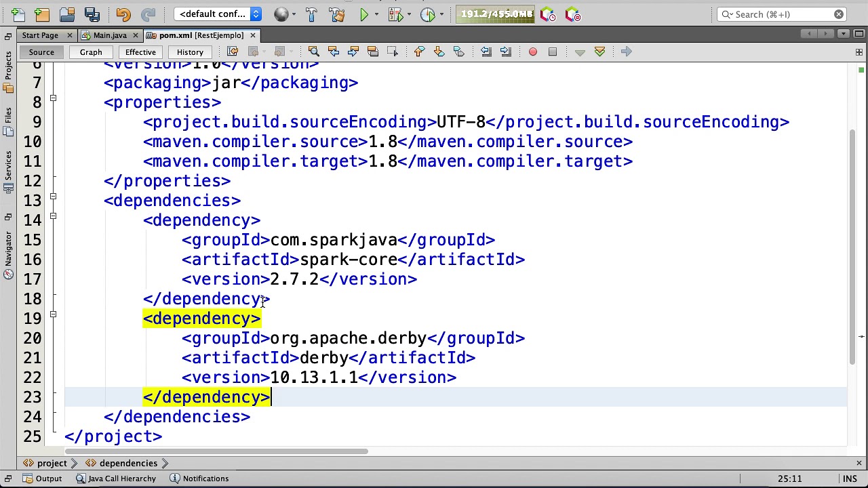Image resolution: width=868 pixels, height=488 pixels.
Task: Click the Last Edit location icon
Action: [x=233, y=52]
